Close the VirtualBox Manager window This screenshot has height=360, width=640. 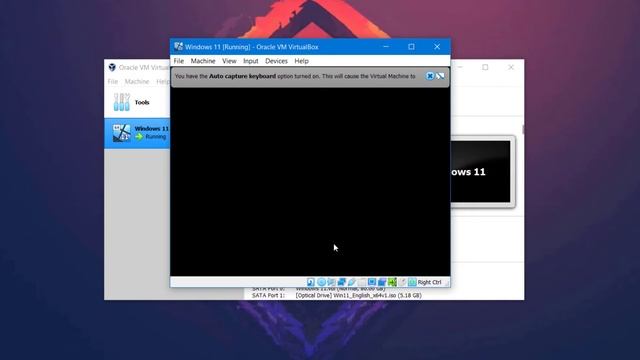(511, 67)
